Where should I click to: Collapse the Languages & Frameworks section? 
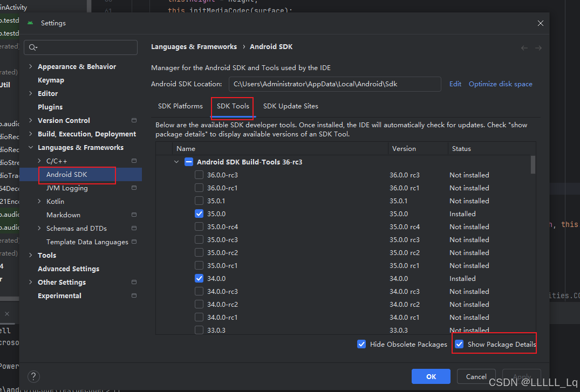tap(30, 147)
